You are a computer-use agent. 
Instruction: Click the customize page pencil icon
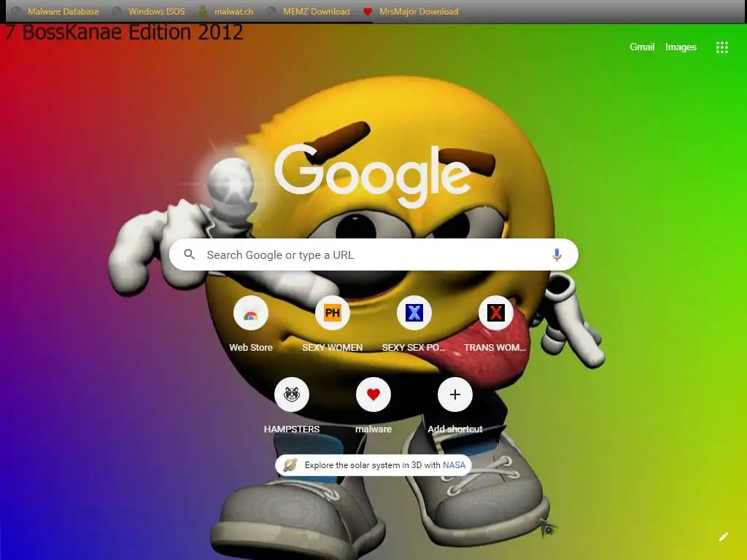coord(723,537)
